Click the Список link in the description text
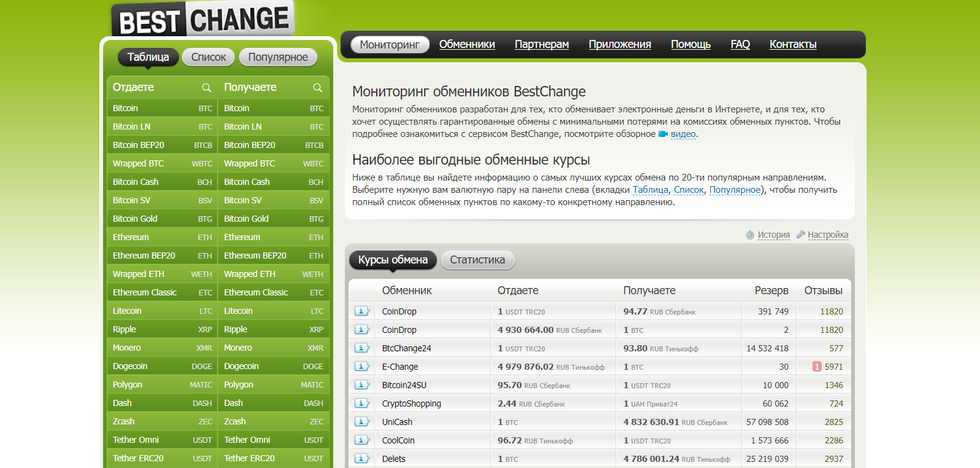 coord(689,190)
